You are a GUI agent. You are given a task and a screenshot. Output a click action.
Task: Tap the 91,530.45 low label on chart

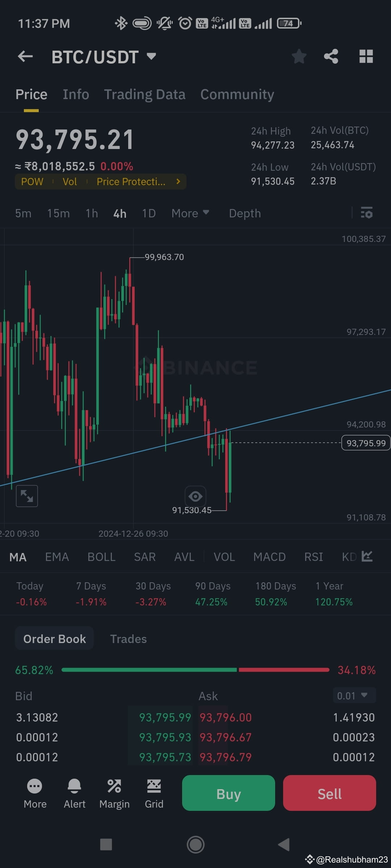(192, 510)
